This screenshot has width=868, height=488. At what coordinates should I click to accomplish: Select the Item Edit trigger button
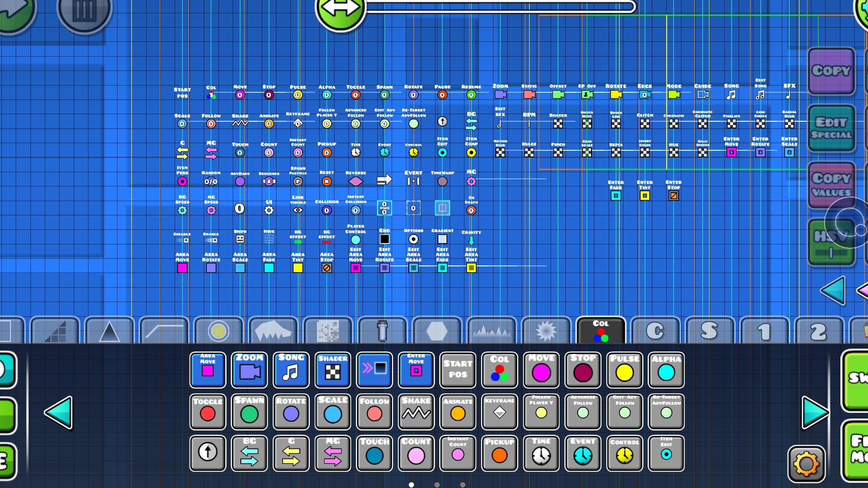[666, 453]
